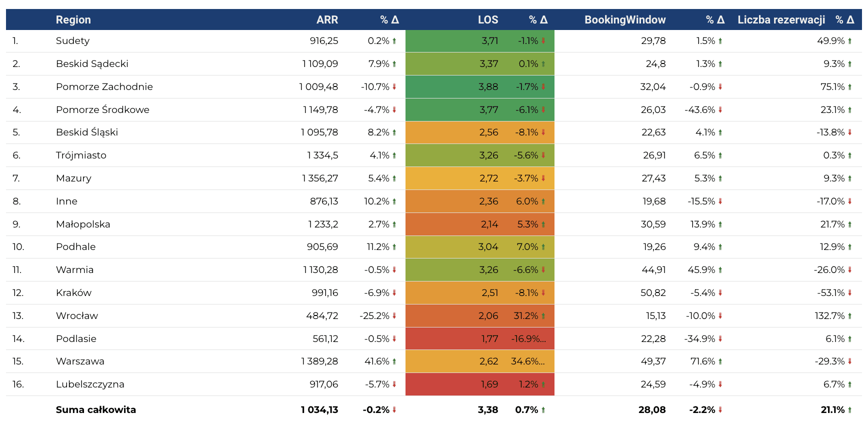
Task: Select the Liczba rezerwacji column header
Action: pos(781,20)
